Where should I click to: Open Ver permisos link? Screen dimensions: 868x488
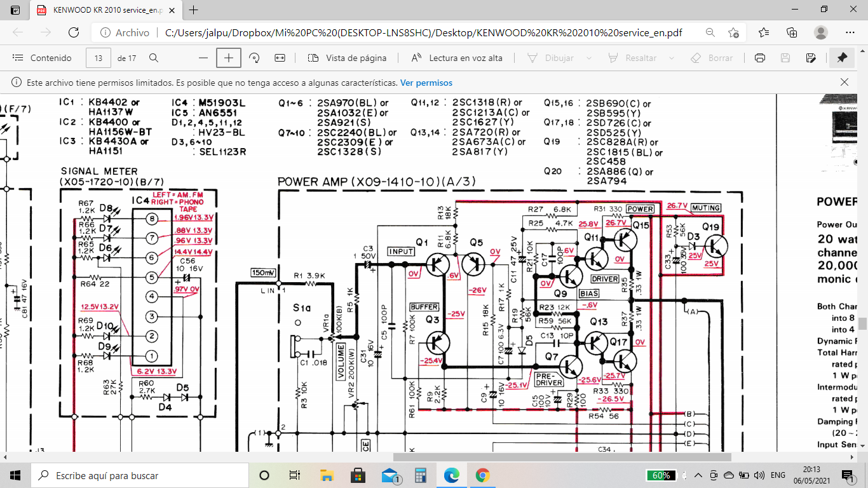click(x=426, y=83)
